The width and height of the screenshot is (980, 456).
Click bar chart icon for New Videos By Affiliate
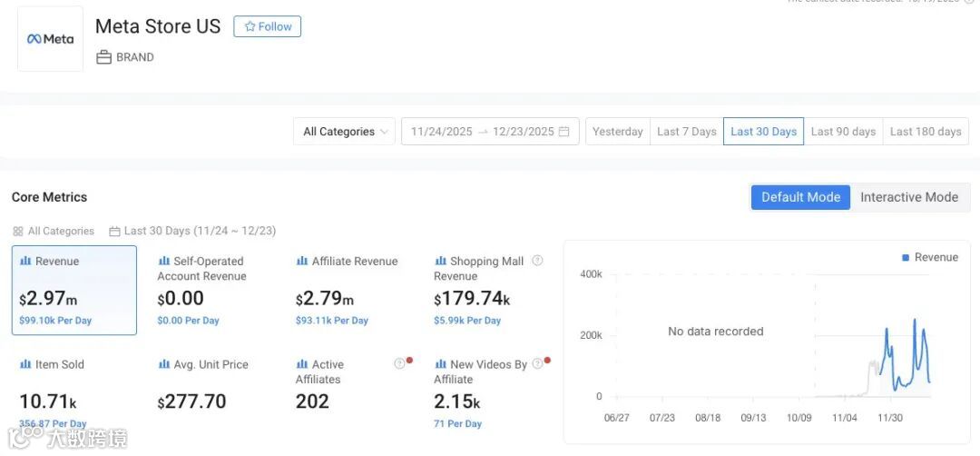(441, 364)
